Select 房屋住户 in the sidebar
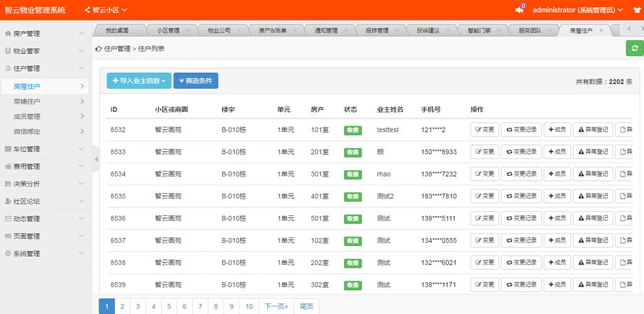Screen dimensions: 644x314 (x=44, y=86)
